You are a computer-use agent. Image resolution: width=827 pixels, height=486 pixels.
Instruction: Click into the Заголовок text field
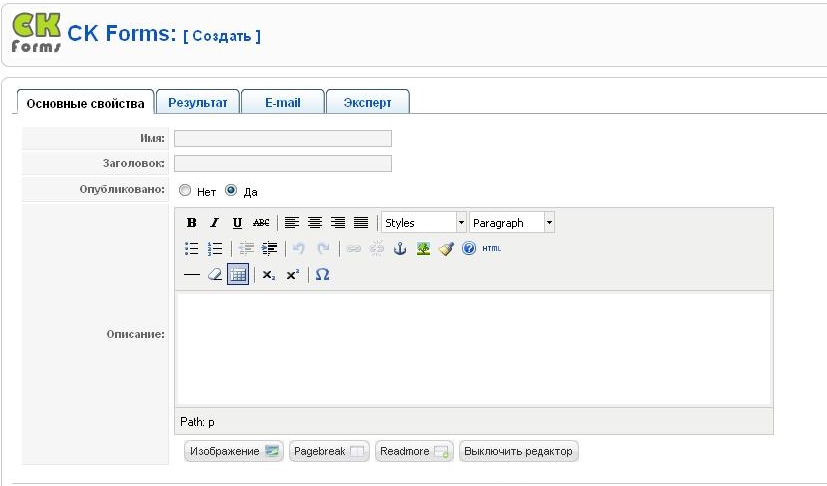click(x=283, y=164)
